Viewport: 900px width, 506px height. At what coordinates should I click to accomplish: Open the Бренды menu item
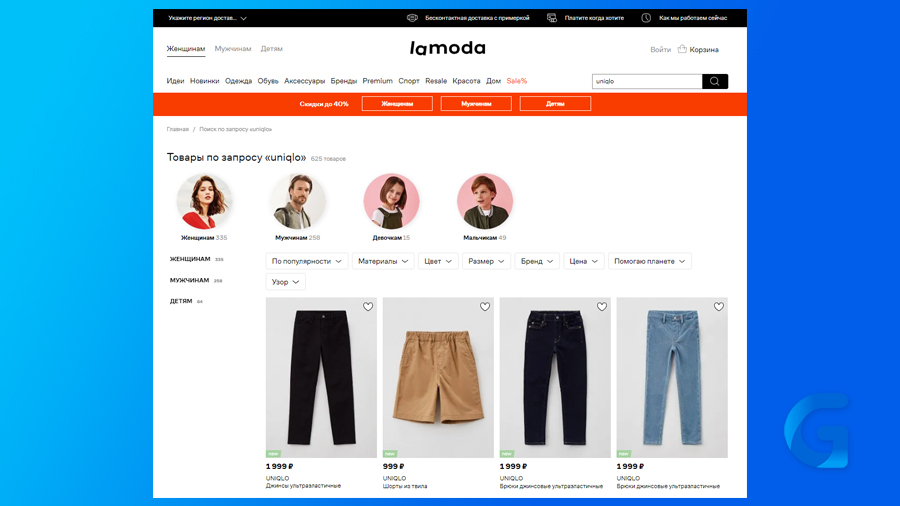coord(343,81)
